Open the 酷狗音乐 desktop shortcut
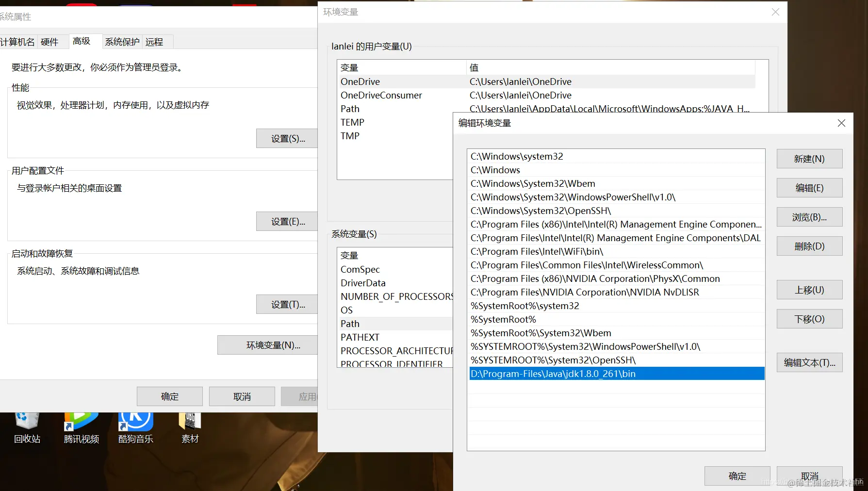Viewport: 868px width, 491px height. tap(136, 428)
